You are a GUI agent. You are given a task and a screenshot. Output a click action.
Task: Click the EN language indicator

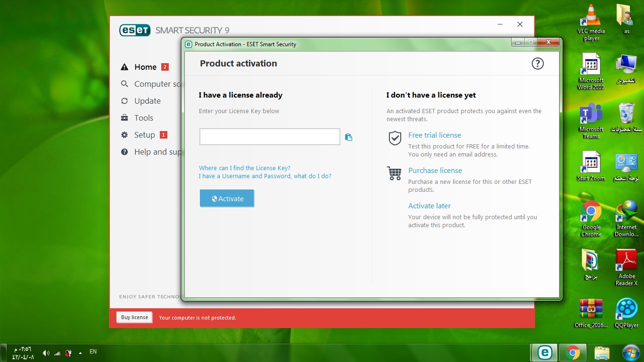[x=93, y=352]
